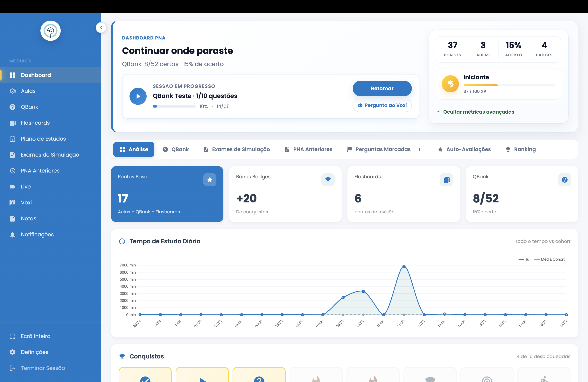The width and height of the screenshot is (588, 382).
Task: Click the trophy icon on Bónus Badges card
Action: point(328,180)
